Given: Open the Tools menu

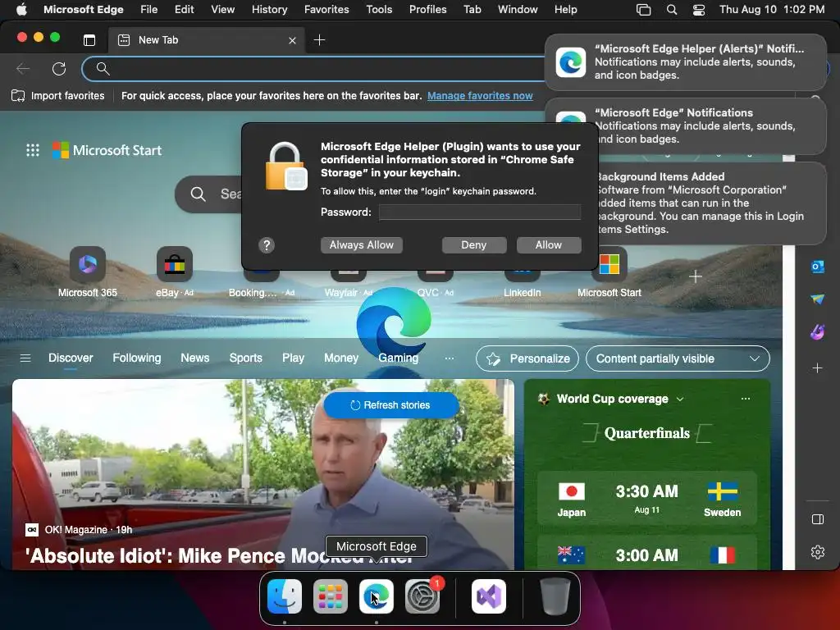Looking at the screenshot, I should [379, 9].
